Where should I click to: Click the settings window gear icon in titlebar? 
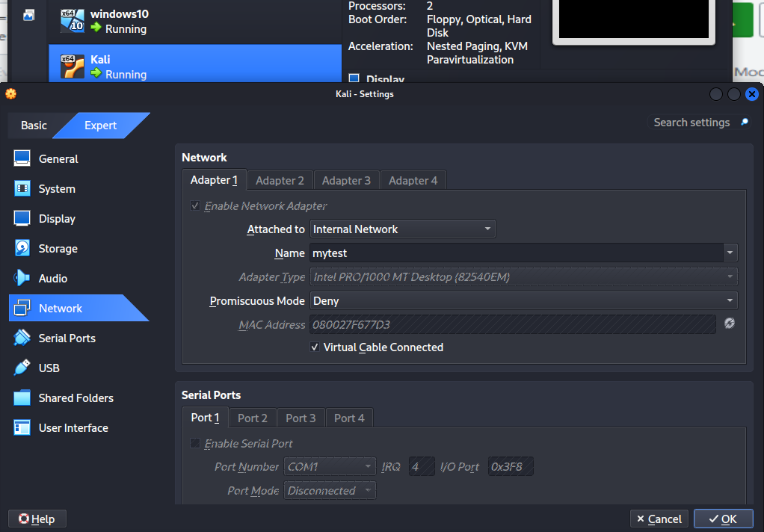coord(10,93)
